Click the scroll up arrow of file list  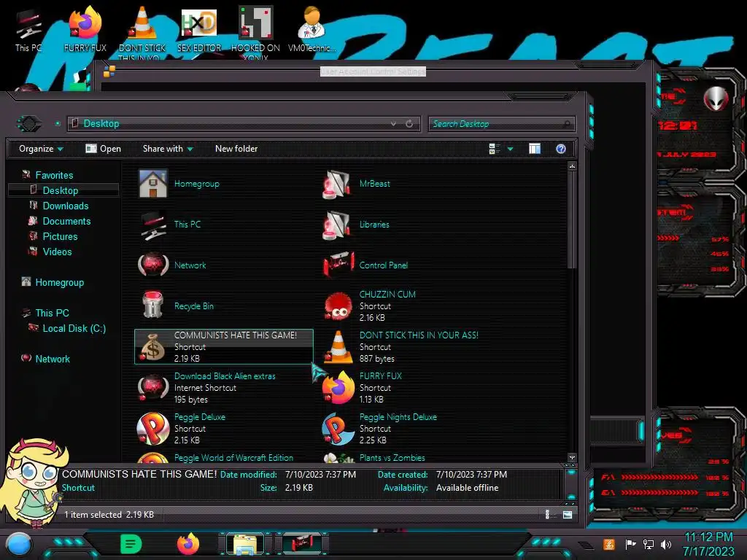coord(572,166)
